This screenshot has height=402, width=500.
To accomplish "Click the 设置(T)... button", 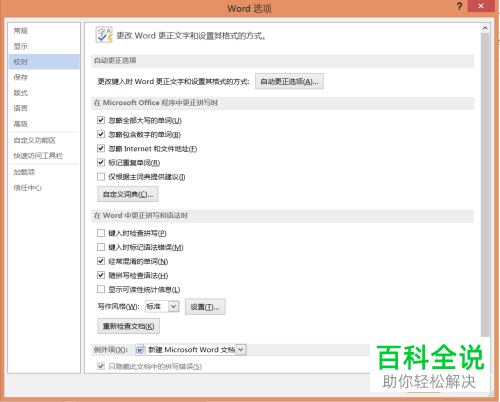I will [x=205, y=307].
